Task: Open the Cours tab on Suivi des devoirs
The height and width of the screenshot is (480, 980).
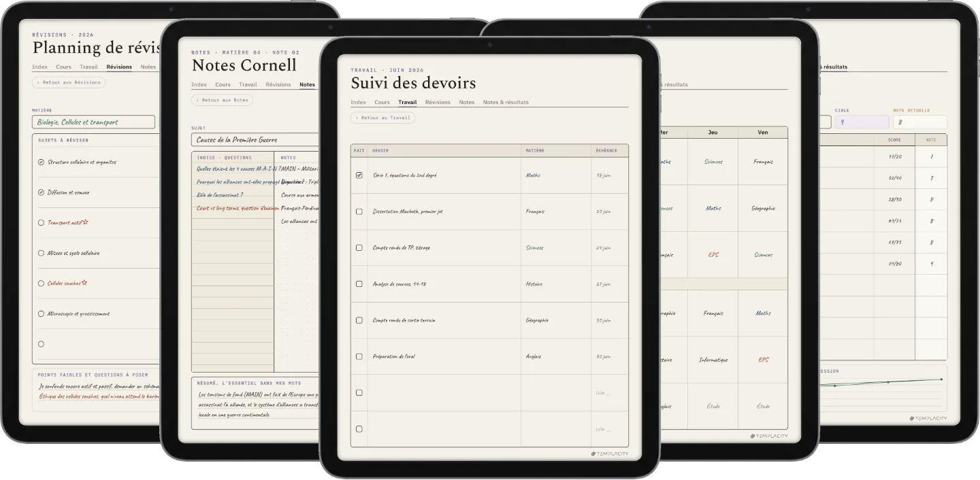Action: pos(382,103)
